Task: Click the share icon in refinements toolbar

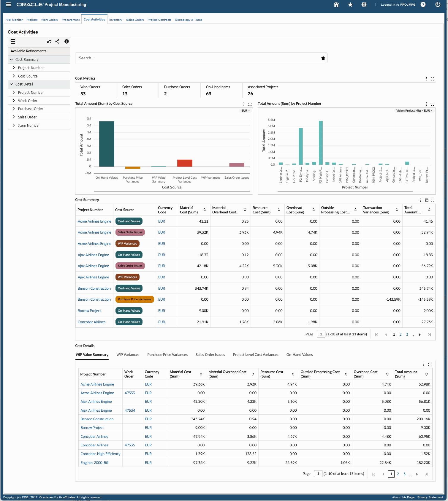Action: tap(57, 42)
